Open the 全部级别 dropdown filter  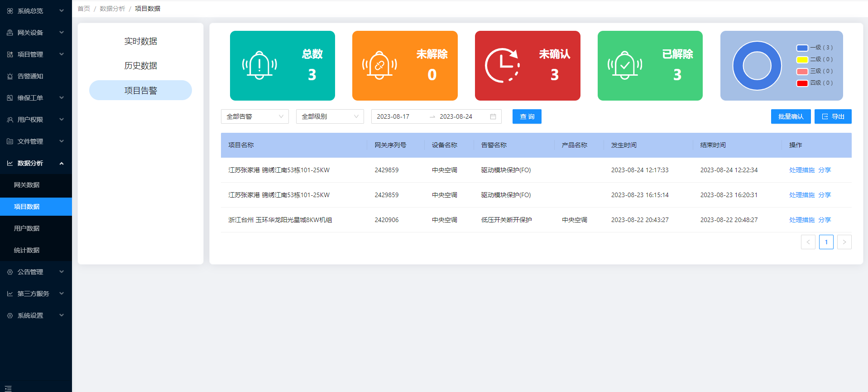click(x=330, y=116)
